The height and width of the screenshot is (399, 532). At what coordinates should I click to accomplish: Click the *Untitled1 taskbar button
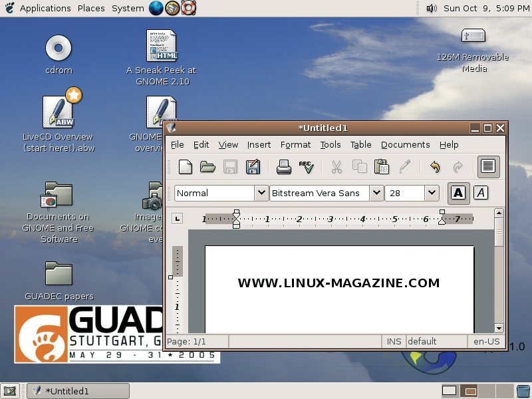(x=78, y=391)
